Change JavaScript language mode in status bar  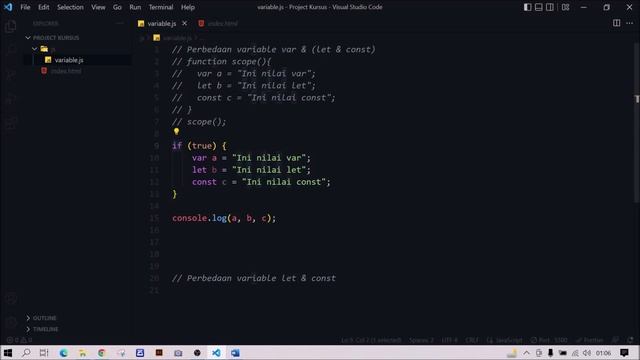click(x=505, y=340)
